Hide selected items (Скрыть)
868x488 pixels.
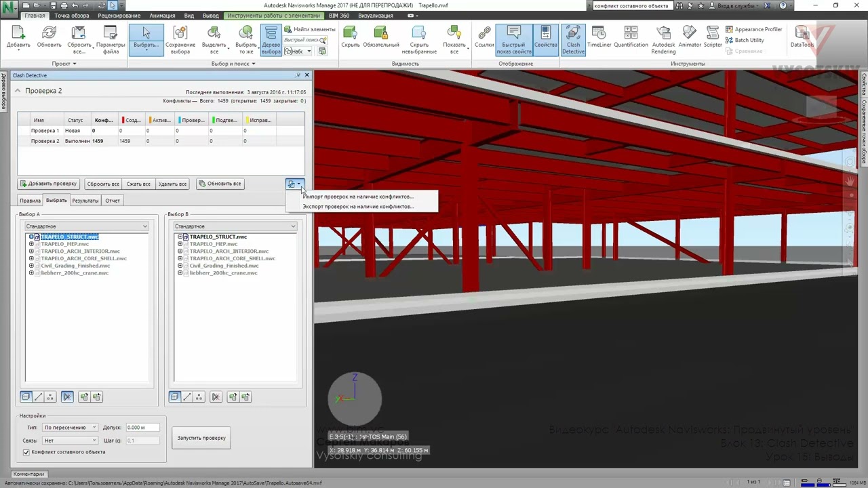[x=351, y=38]
